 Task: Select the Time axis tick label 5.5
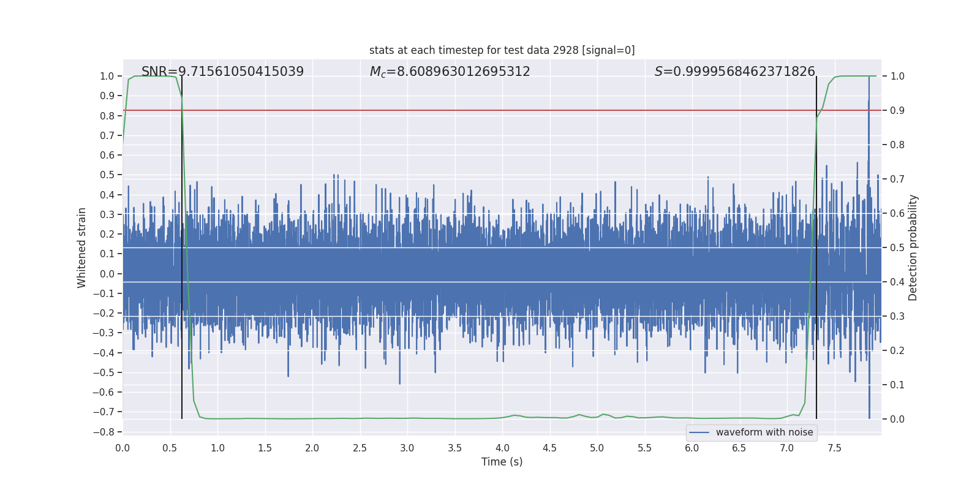pyautogui.click(x=645, y=448)
